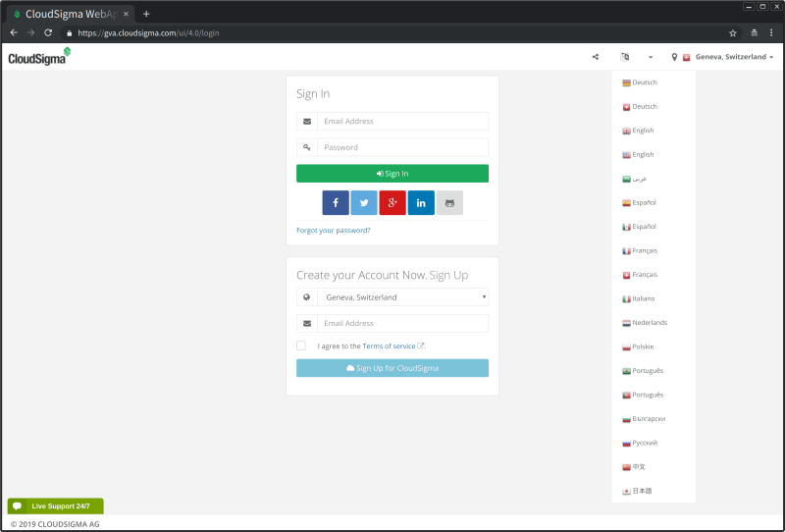Image resolution: width=785 pixels, height=532 pixels.
Task: Select Español with Spanish flag
Action: tap(639, 203)
